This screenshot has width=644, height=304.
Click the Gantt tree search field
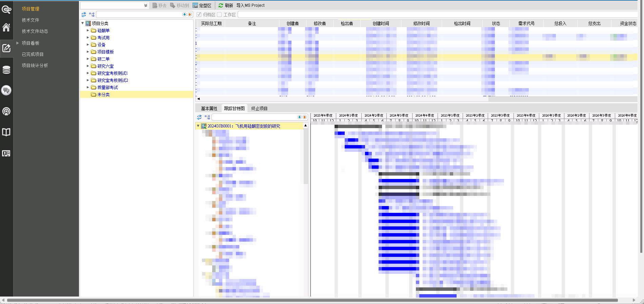click(254, 117)
